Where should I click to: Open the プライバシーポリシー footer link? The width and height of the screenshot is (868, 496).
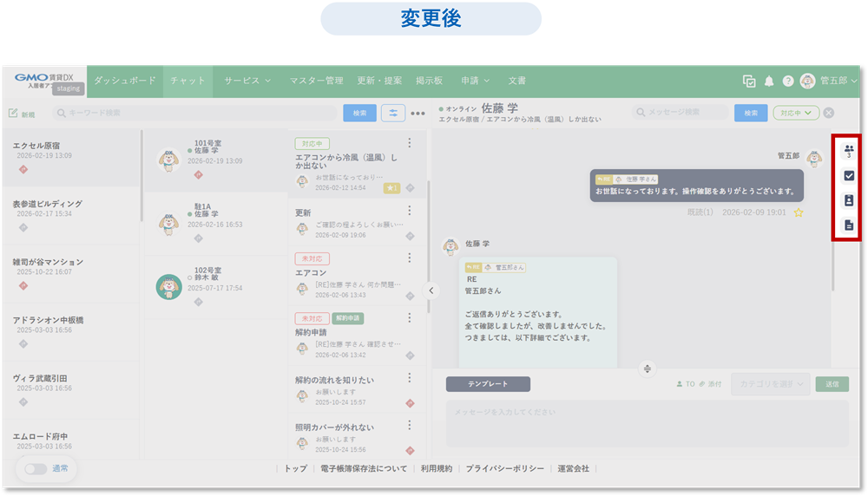pyautogui.click(x=505, y=468)
